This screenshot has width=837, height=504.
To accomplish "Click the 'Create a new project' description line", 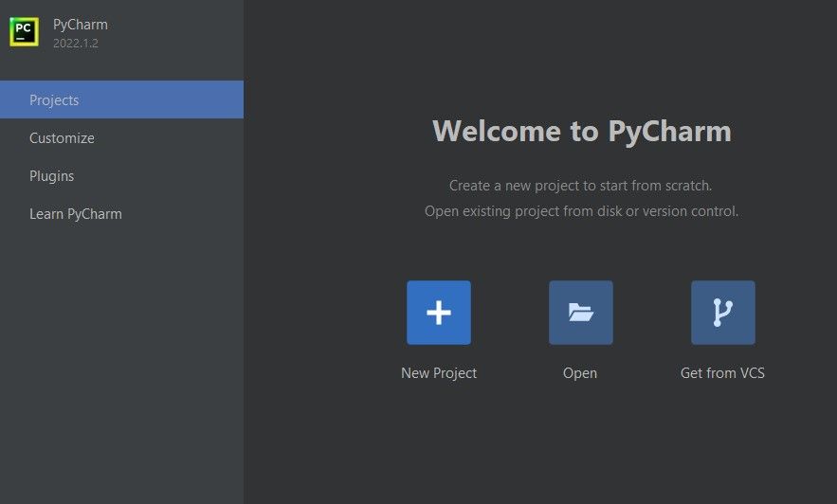I will coord(580,186).
